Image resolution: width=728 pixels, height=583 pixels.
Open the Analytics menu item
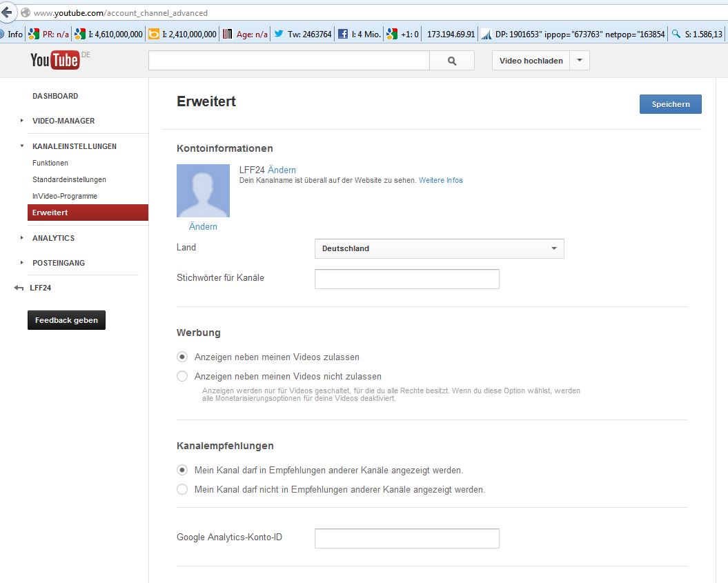coord(53,238)
